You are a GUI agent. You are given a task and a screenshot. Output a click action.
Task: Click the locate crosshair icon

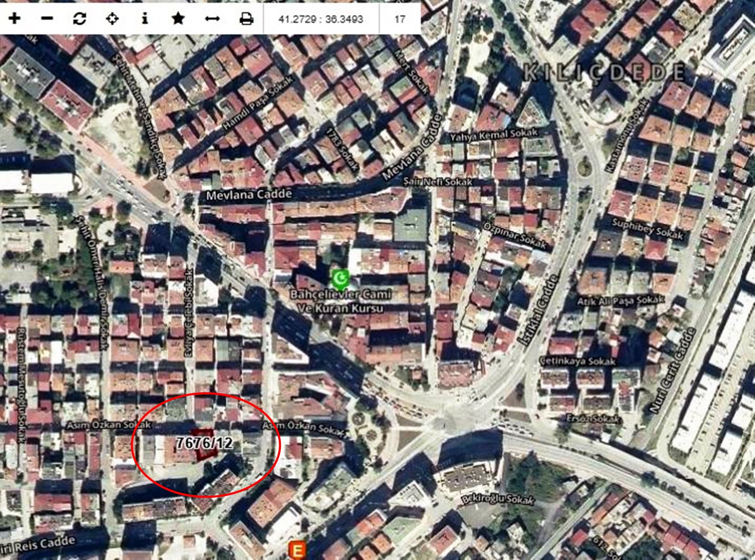tap(112, 19)
